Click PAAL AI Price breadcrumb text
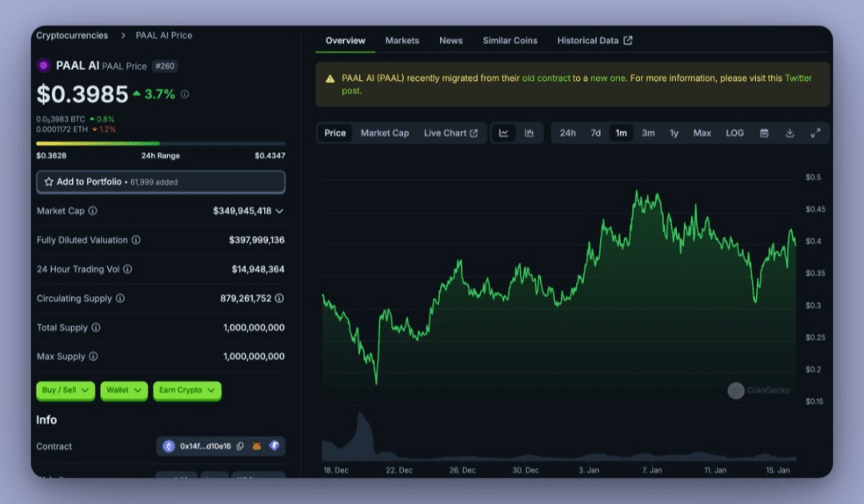Image resolution: width=864 pixels, height=504 pixels. coord(164,35)
